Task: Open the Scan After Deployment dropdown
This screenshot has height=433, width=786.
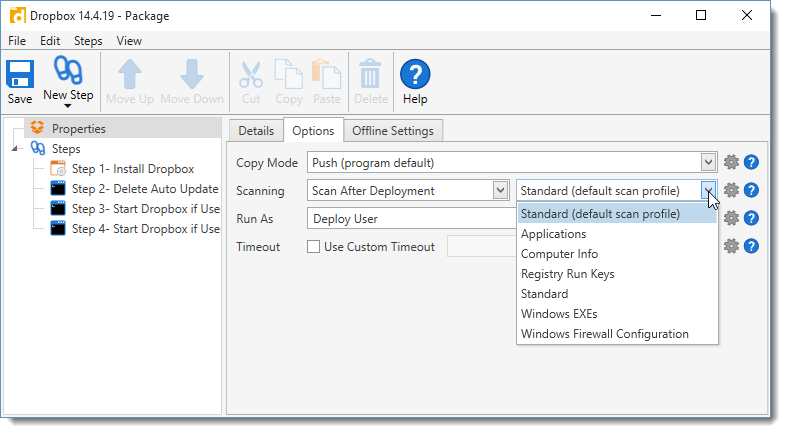Action: [500, 190]
